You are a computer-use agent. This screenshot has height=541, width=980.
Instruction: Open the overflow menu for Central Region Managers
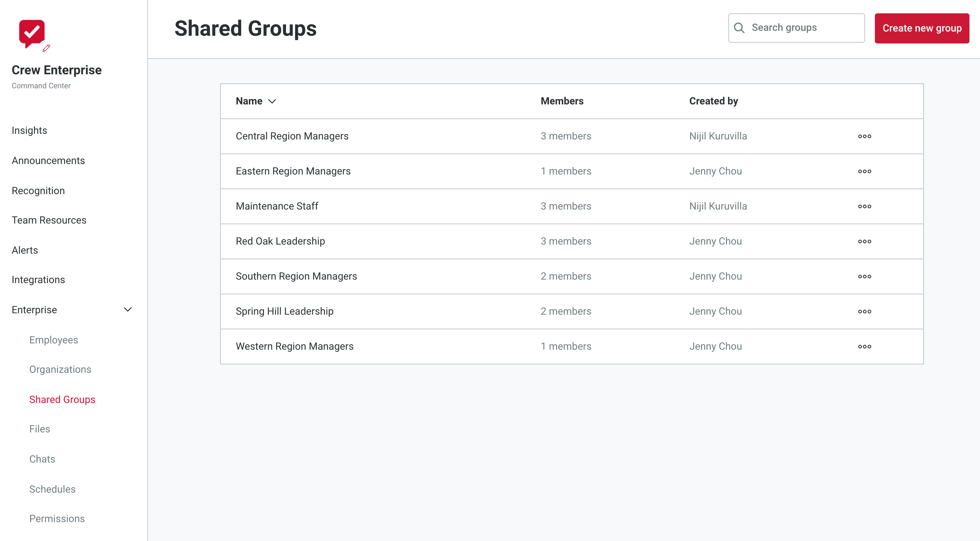865,136
